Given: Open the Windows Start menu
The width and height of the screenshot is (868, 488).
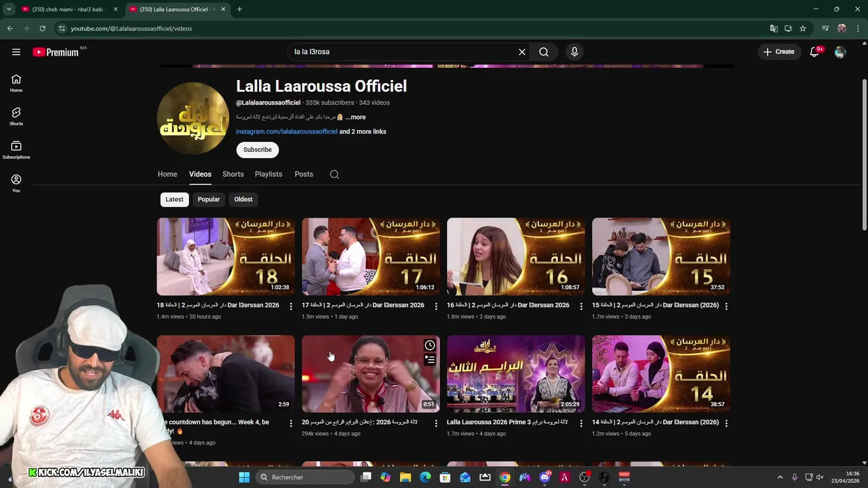Looking at the screenshot, I should [x=244, y=477].
